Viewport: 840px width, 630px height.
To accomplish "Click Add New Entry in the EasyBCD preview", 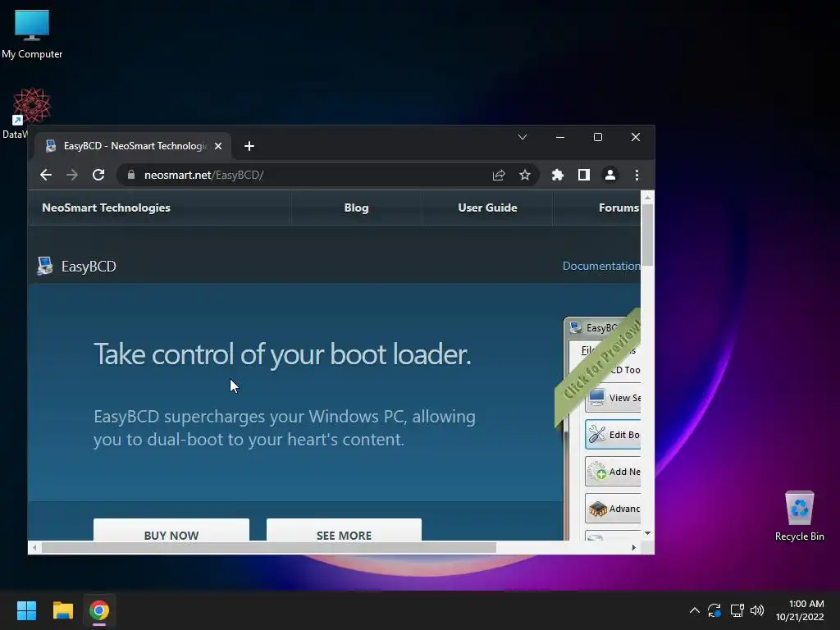I will (614, 472).
